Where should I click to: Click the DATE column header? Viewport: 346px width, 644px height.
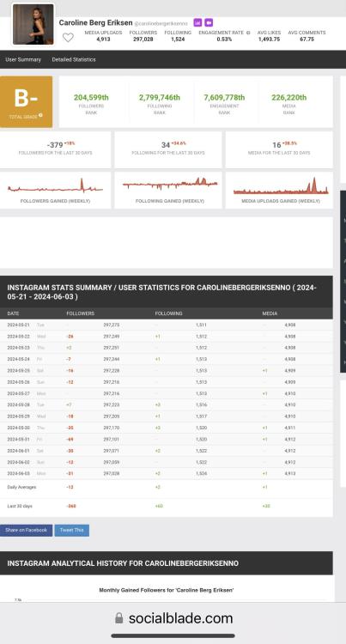(x=13, y=313)
